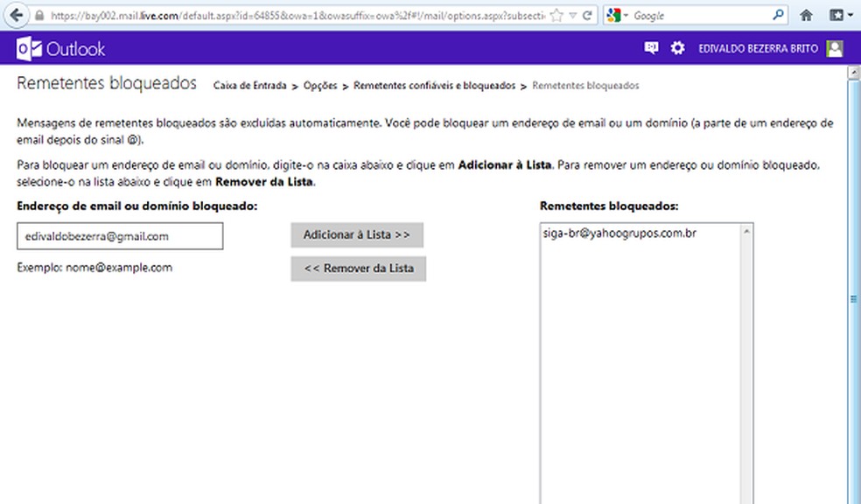Click the user profile picture icon

click(x=834, y=49)
